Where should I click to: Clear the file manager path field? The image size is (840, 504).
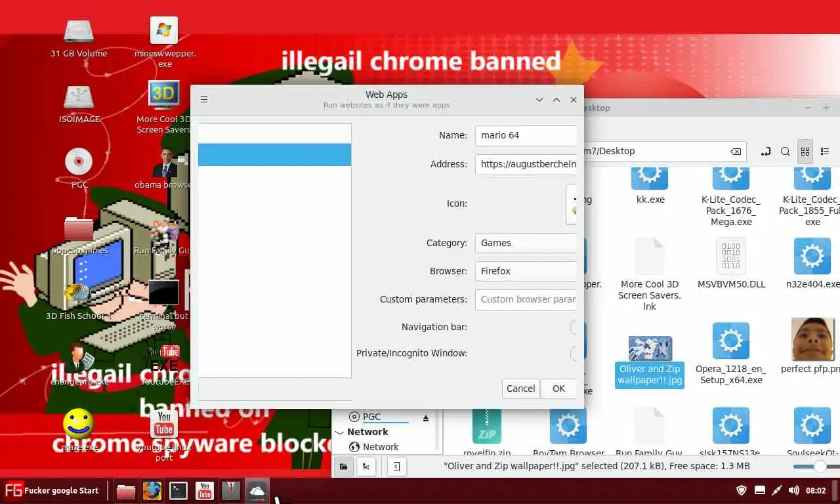(x=736, y=152)
